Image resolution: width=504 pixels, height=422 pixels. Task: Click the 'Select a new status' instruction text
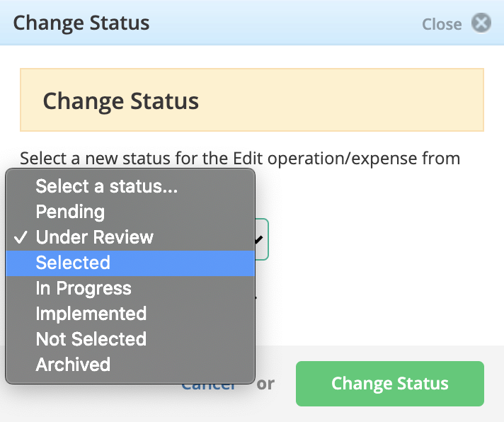(x=240, y=159)
